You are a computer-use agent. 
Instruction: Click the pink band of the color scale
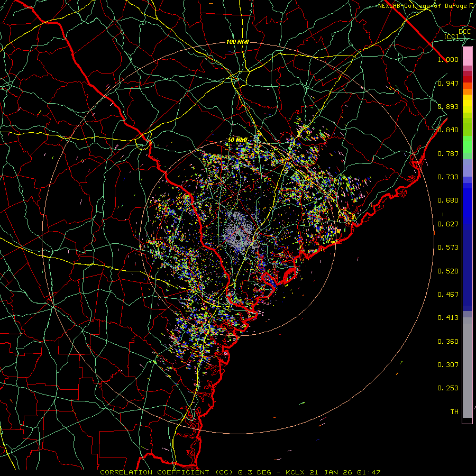pyautogui.click(x=467, y=57)
